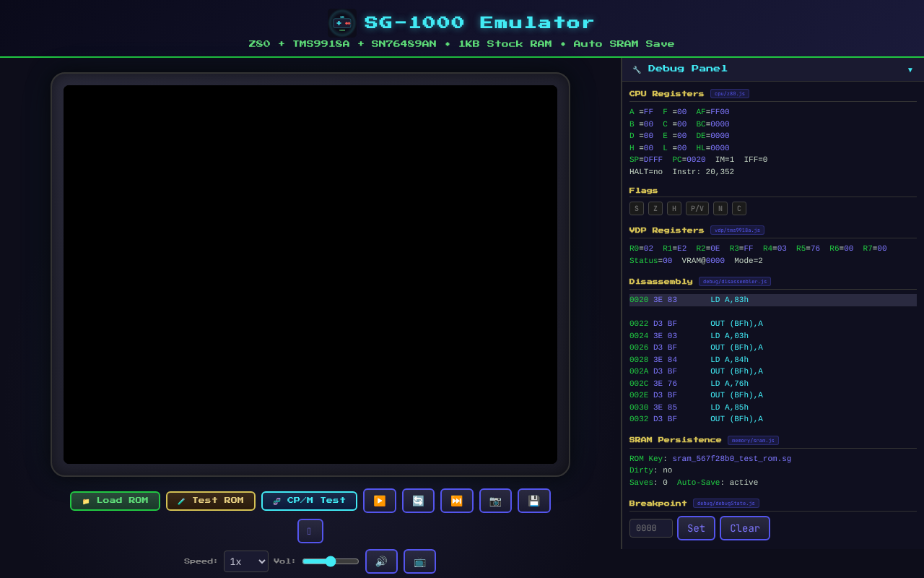The width and height of the screenshot is (924, 578).
Task: Click the HL=0000 register value
Action: (713, 148)
